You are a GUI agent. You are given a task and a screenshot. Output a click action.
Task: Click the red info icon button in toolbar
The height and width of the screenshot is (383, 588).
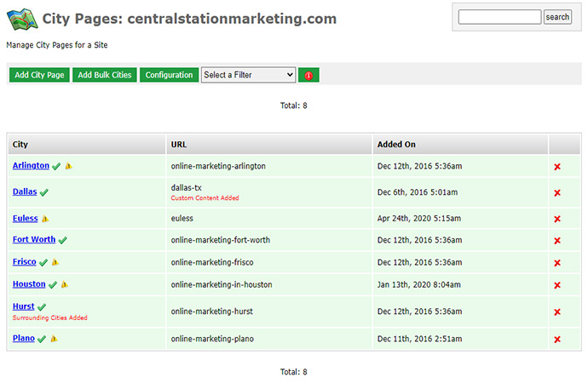[x=308, y=75]
